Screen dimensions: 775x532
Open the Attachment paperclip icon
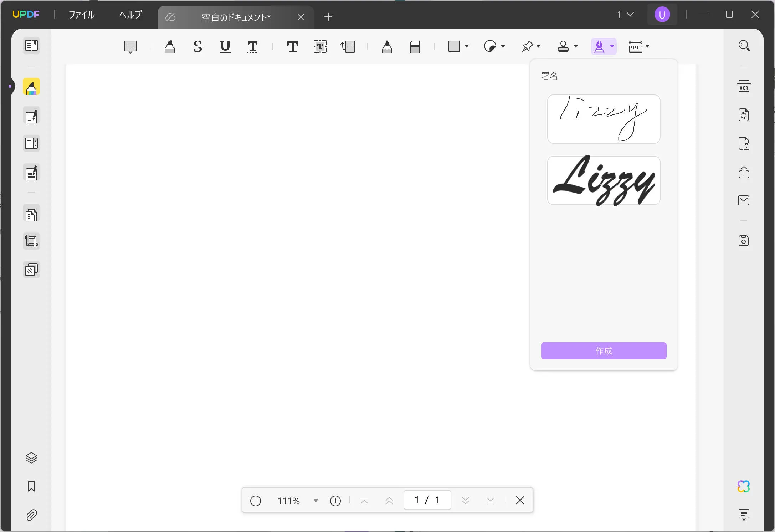[x=31, y=515]
